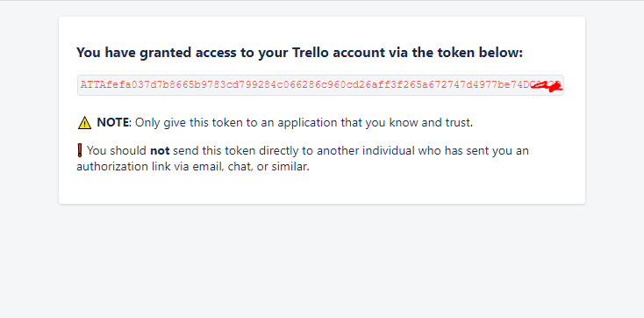Click blank white card area below the last paragraph
Screen dimensions: 644x318
[x=322, y=189]
